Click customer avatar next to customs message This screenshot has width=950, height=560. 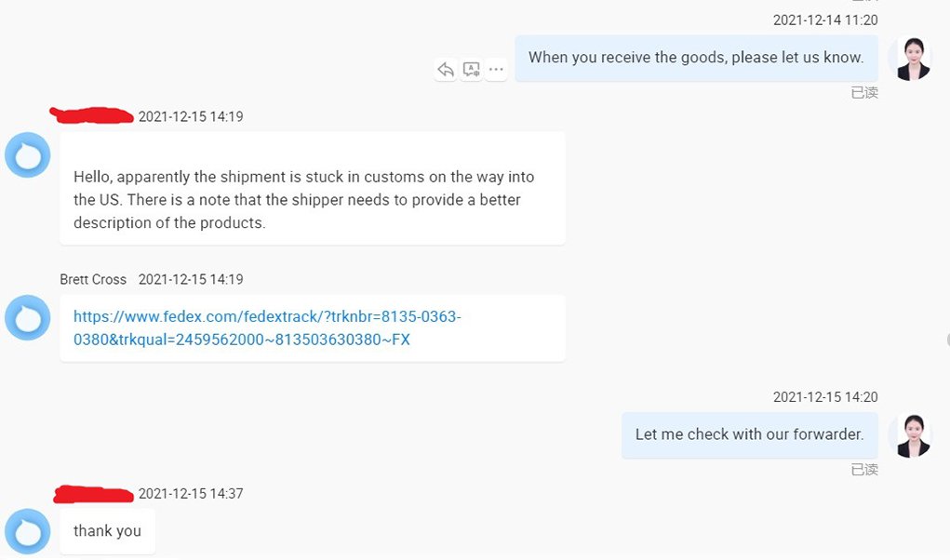pyautogui.click(x=28, y=154)
